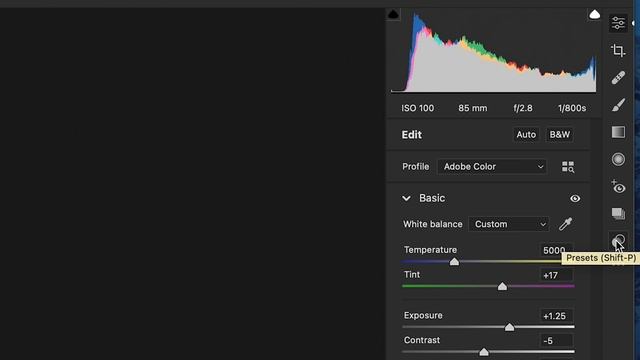Click the Profile label
640x360 pixels.
pos(416,167)
